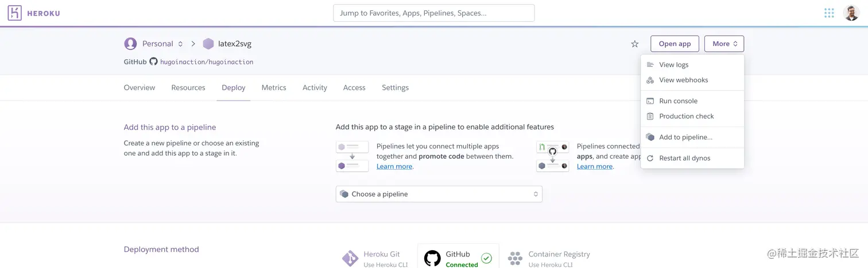The height and width of the screenshot is (268, 868).
Task: Choose Restart all dynos menu entry
Action: pyautogui.click(x=684, y=158)
